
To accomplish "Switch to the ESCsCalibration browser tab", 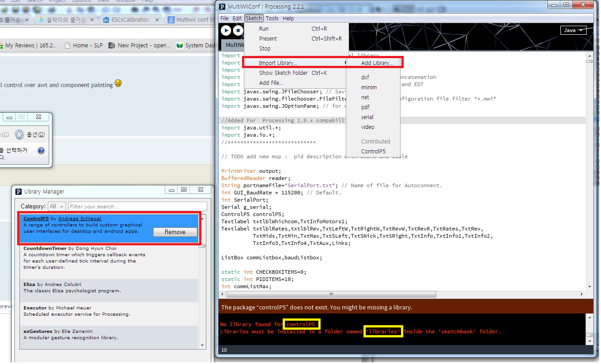I will point(130,19).
